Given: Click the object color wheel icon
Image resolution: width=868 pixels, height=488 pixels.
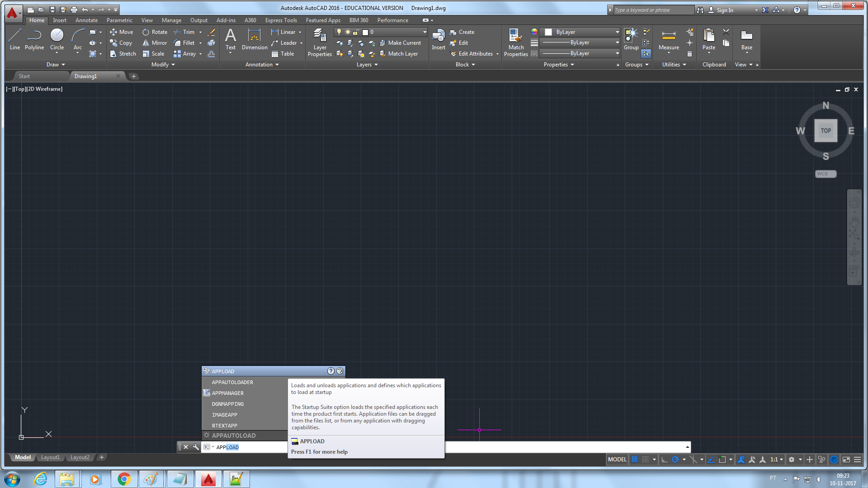Looking at the screenshot, I should pos(534,32).
